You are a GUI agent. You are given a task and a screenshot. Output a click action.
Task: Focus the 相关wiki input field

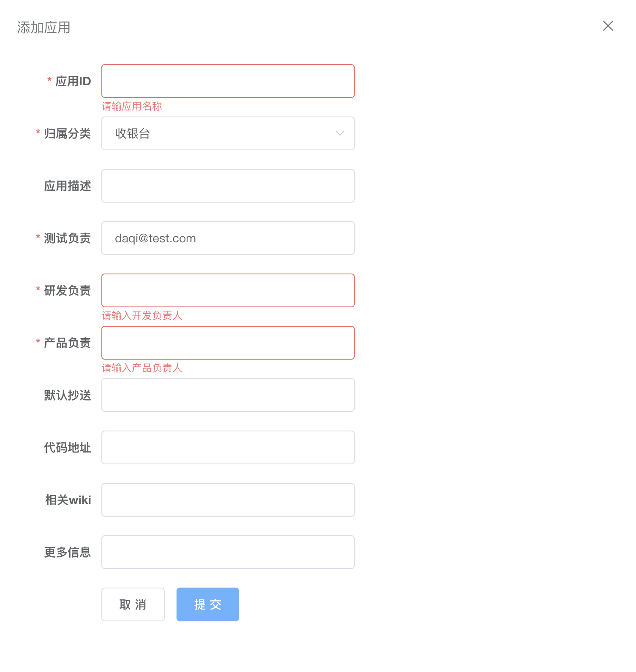coord(228,500)
